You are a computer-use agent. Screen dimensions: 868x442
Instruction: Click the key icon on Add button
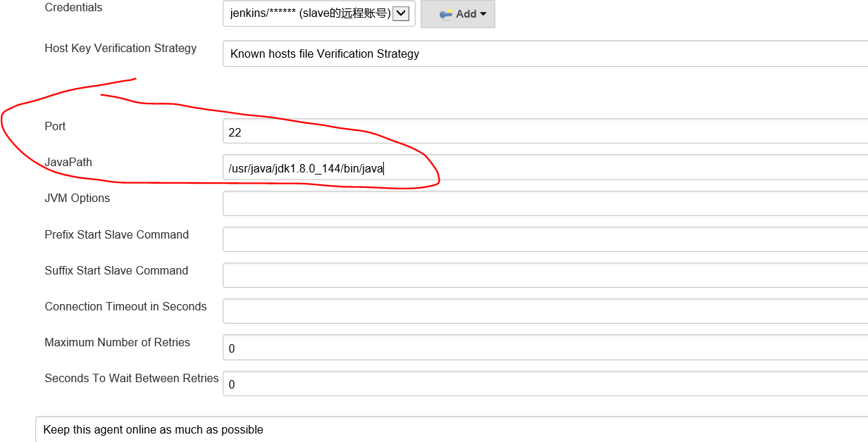(445, 14)
